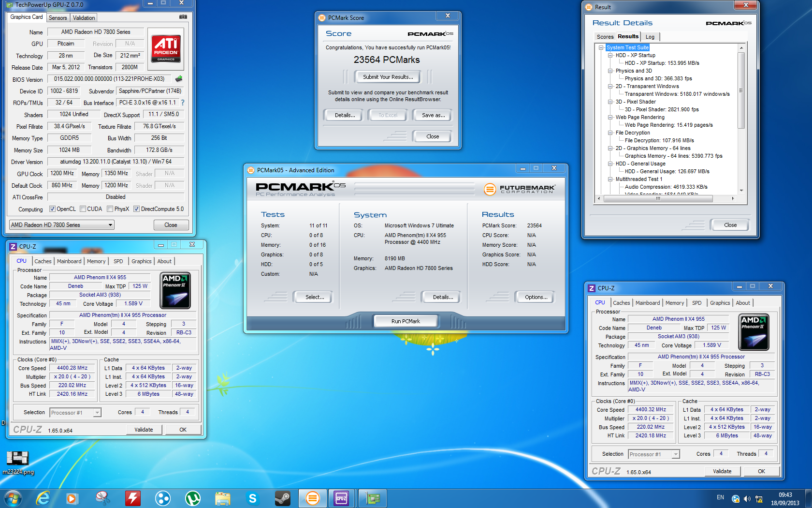Open the Graphics tab in right CPU-Z window

coord(720,303)
